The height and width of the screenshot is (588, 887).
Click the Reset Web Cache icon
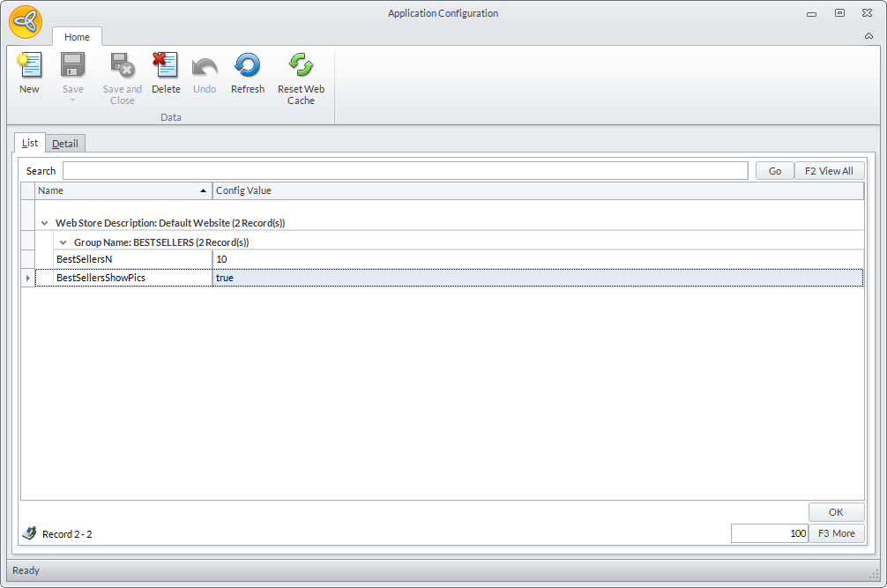[x=301, y=66]
